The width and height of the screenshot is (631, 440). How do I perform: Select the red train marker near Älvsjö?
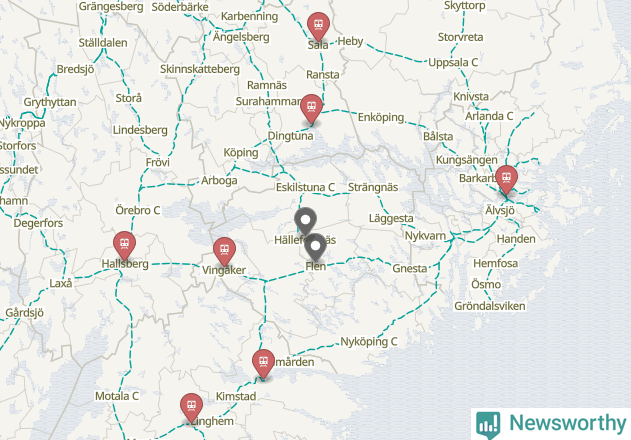506,180
